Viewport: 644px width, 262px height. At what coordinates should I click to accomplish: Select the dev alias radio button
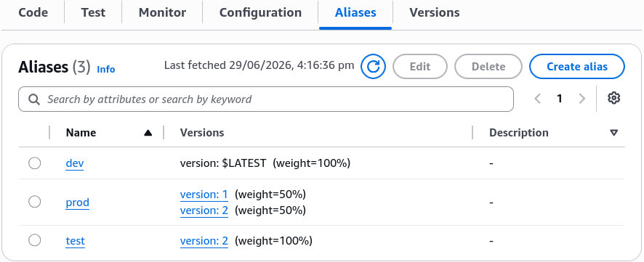[34, 163]
